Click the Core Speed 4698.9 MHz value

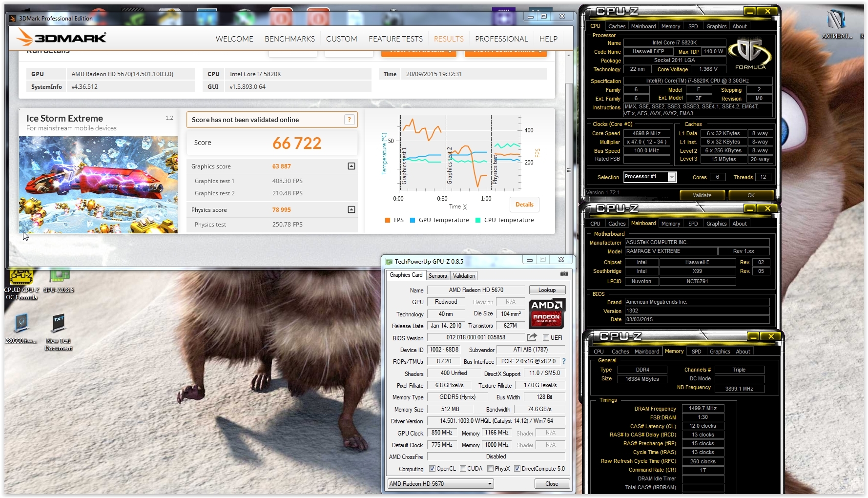(x=646, y=133)
